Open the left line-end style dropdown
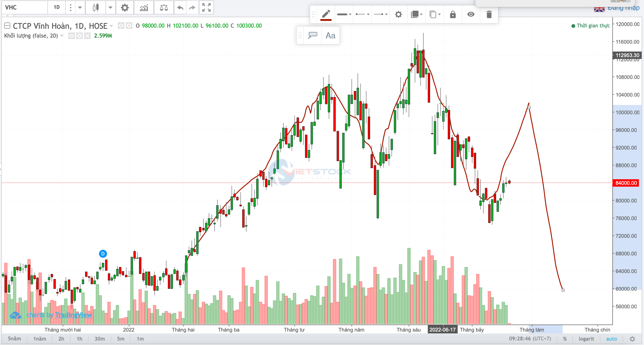Screen dimensions: 644x345 pos(362,14)
